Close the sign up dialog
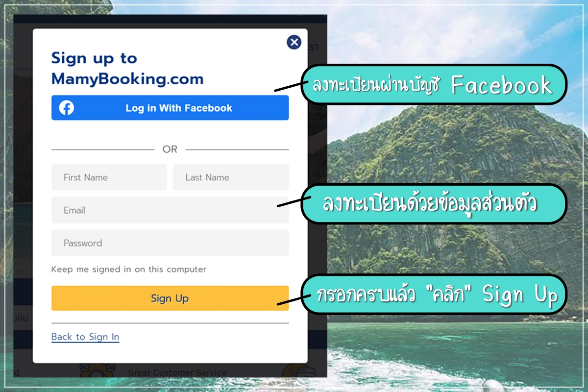 [x=294, y=42]
